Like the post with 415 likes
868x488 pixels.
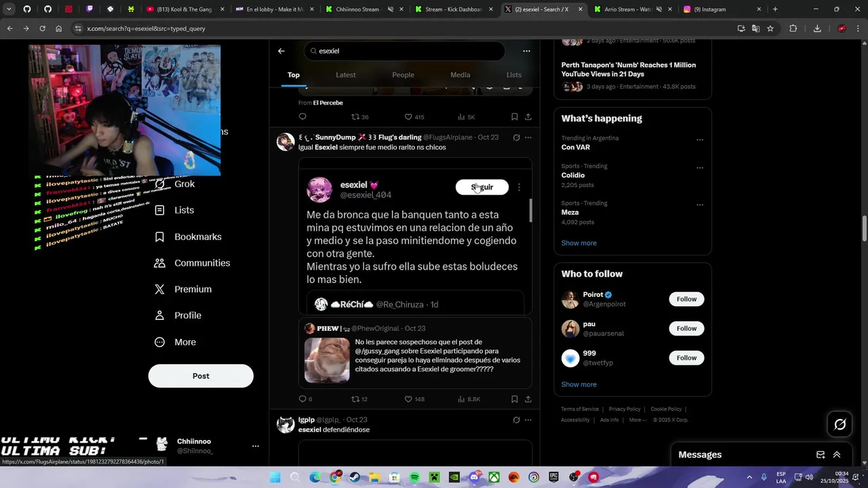click(414, 117)
